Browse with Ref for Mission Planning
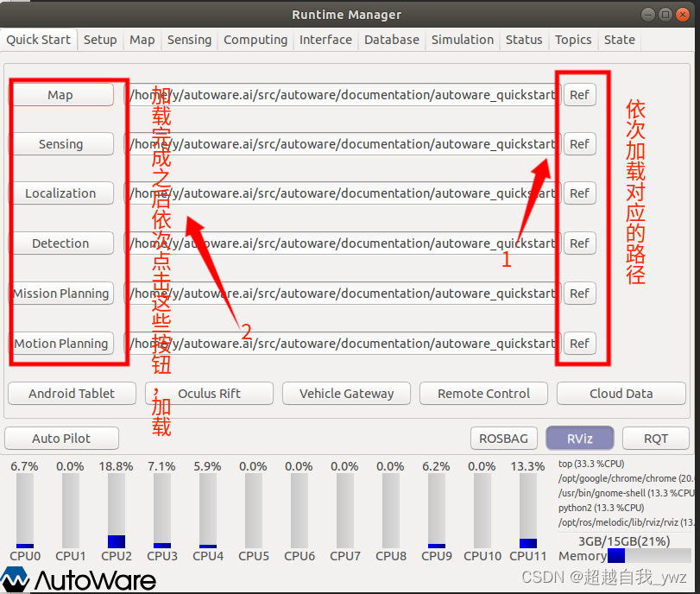This screenshot has height=594, width=700. [579, 293]
